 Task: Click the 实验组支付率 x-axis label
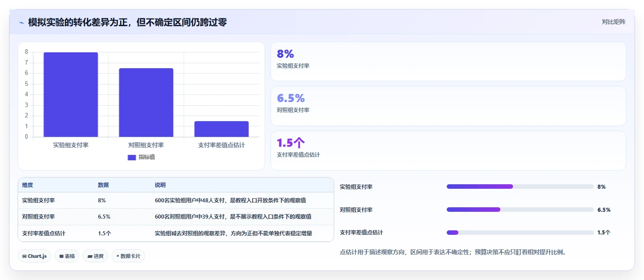70,145
